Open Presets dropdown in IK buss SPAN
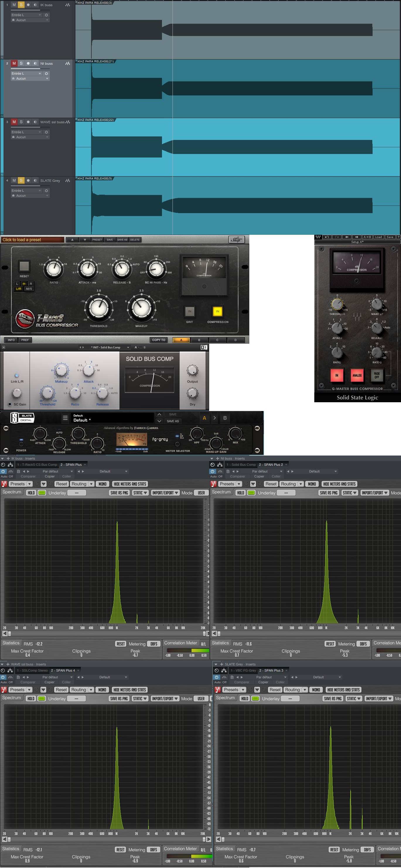 20,484
